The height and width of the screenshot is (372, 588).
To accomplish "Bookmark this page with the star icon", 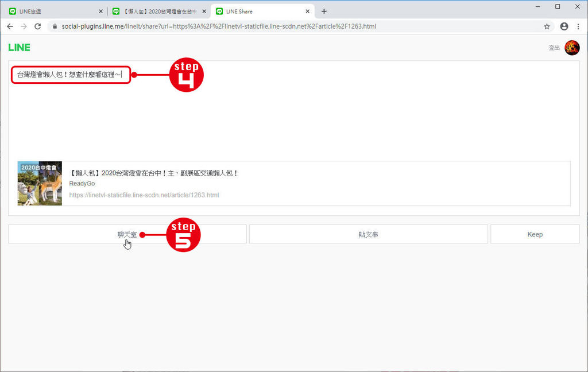I will click(547, 26).
